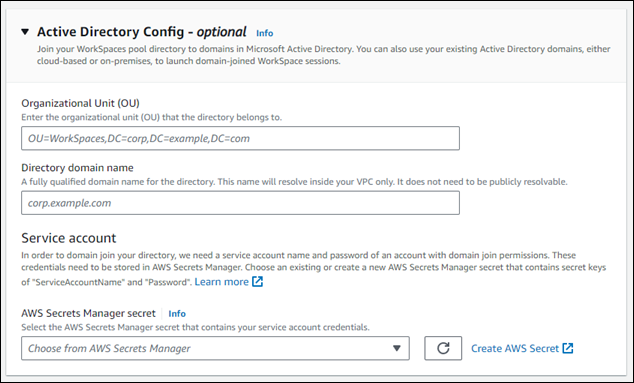634x383 pixels.
Task: Click the Organizational Unit (OU) input field
Action: coord(240,138)
